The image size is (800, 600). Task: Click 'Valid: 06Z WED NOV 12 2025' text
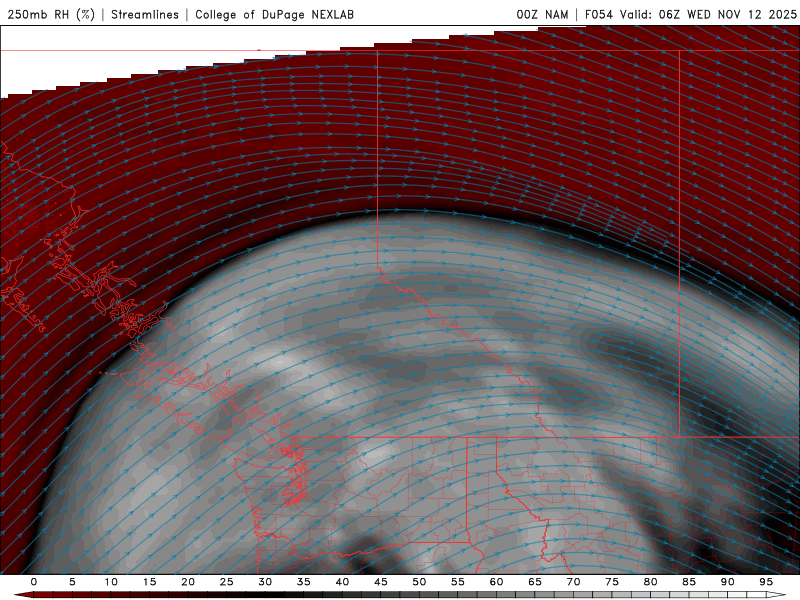(708, 14)
